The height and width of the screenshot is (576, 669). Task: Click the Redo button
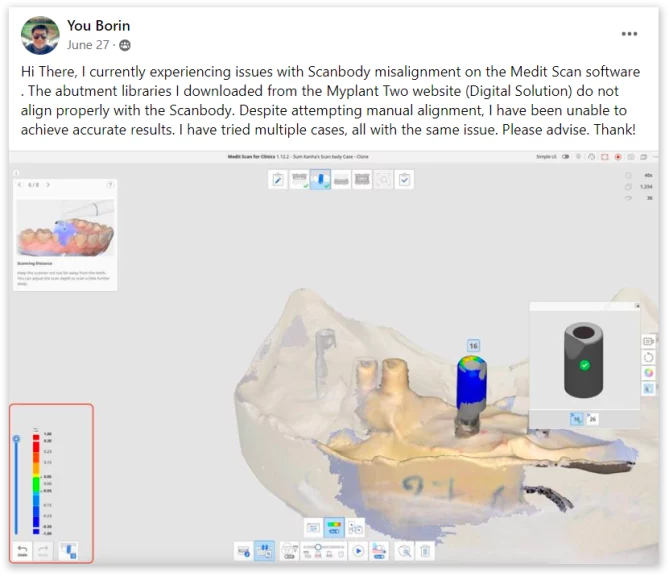click(44, 551)
